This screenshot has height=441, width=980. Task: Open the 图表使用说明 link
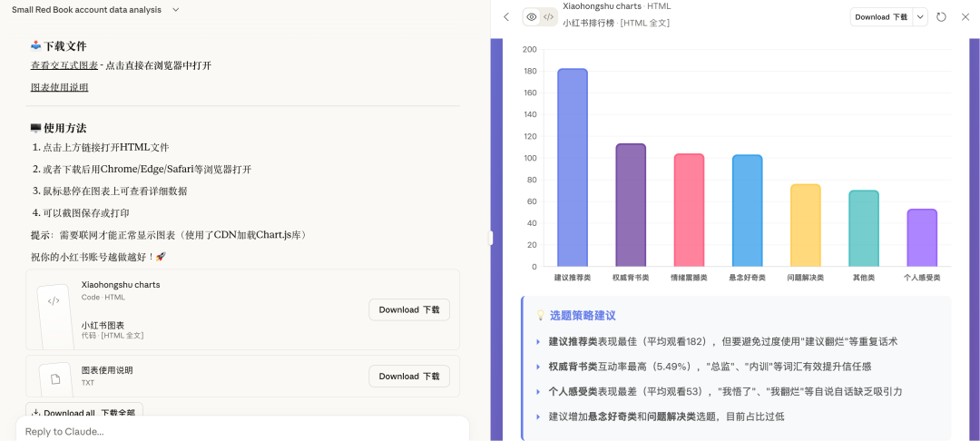click(x=60, y=87)
